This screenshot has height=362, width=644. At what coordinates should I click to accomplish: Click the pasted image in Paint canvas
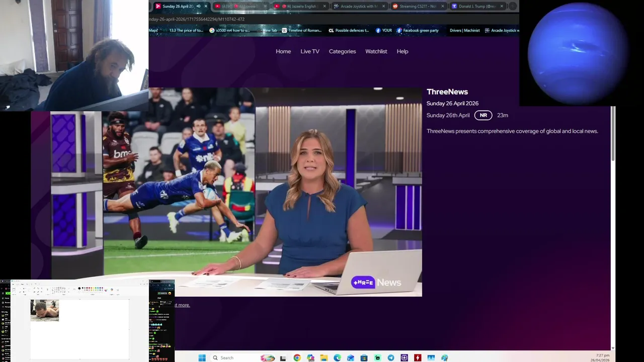point(45,310)
